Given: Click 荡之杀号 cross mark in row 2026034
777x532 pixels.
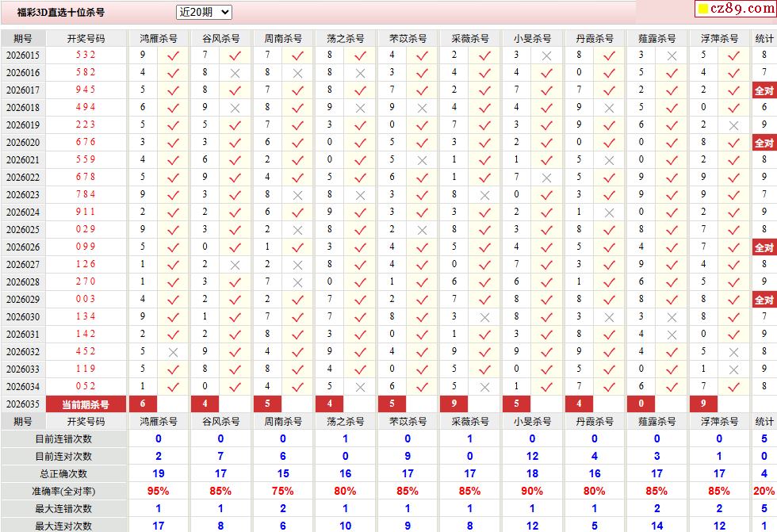Looking at the screenshot, I should pyautogui.click(x=360, y=388).
